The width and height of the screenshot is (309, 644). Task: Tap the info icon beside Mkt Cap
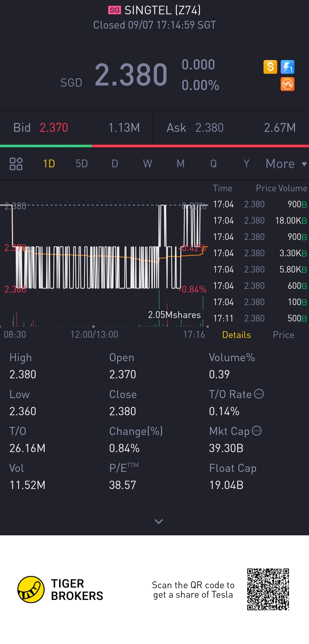(x=257, y=431)
